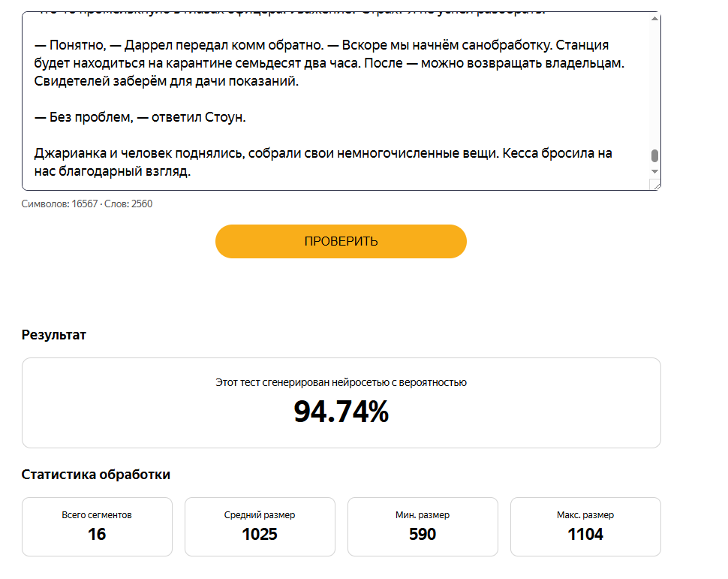Select the 'Макс. размер' statistics card
The image size is (728, 579).
click(585, 526)
